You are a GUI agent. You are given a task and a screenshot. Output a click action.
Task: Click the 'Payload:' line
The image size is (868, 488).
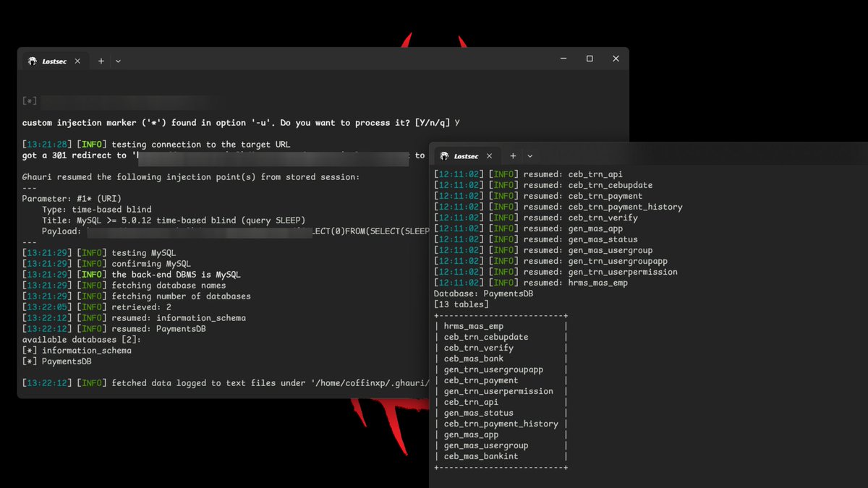click(x=236, y=231)
